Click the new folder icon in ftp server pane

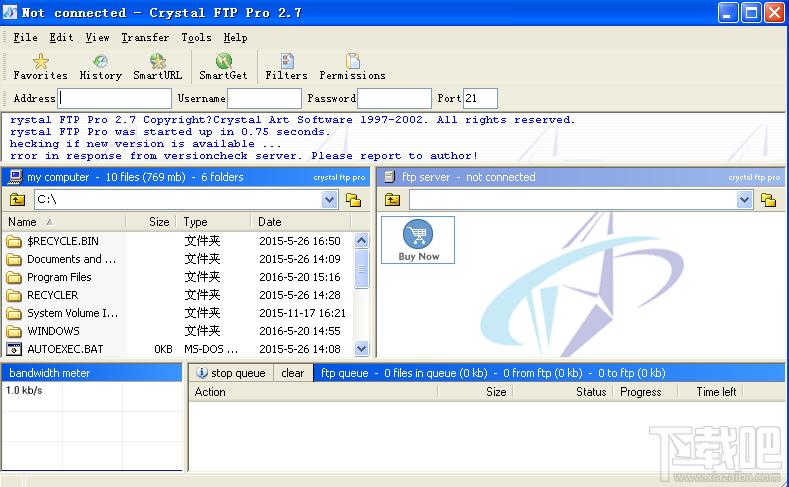(768, 200)
